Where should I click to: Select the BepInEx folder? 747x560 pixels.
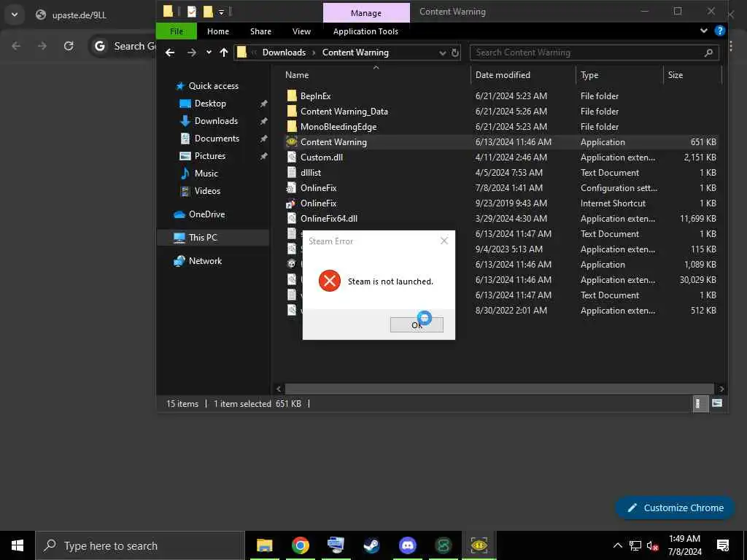point(315,96)
